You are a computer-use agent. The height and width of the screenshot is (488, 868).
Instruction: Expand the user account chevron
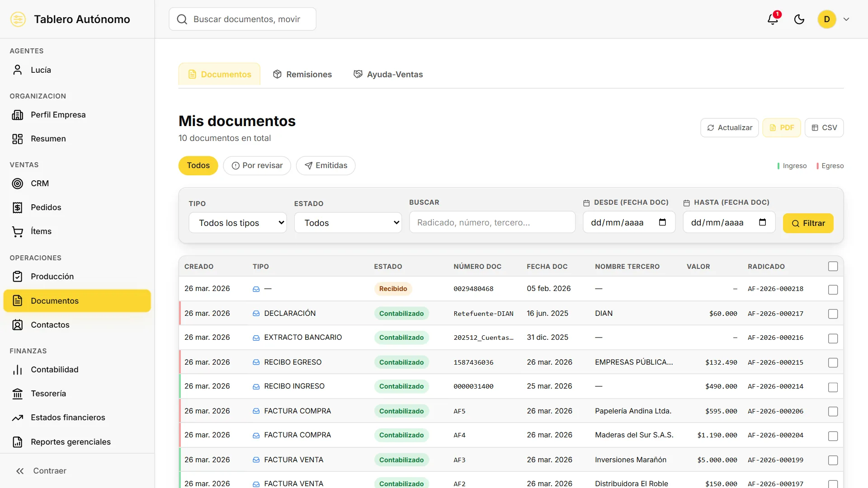point(846,19)
